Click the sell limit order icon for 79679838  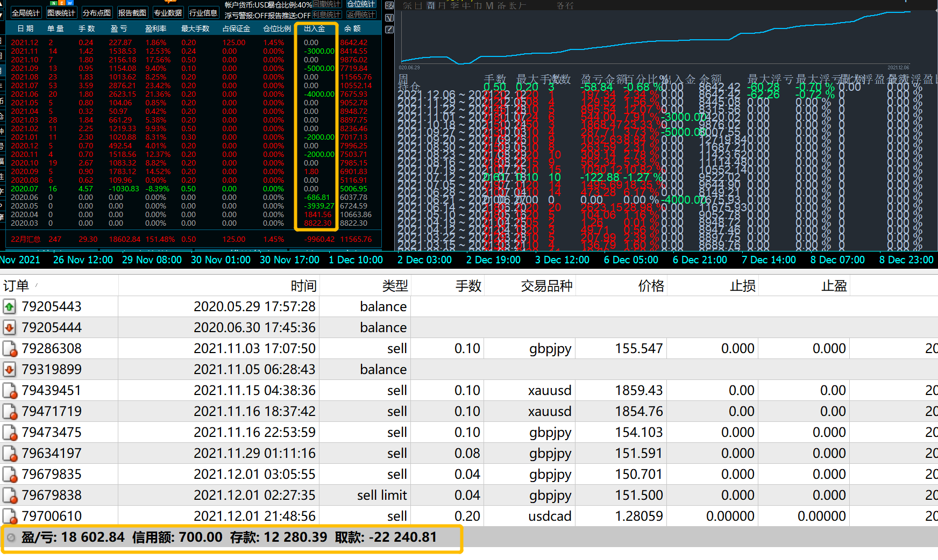[x=10, y=496]
